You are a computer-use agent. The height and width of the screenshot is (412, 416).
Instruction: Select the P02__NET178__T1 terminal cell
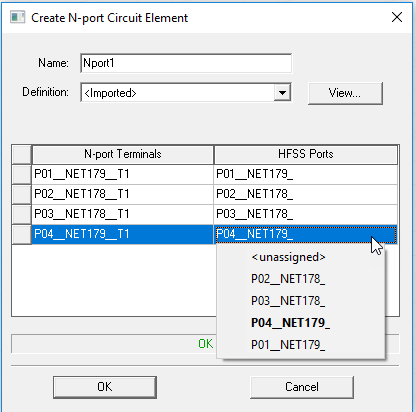click(x=123, y=194)
